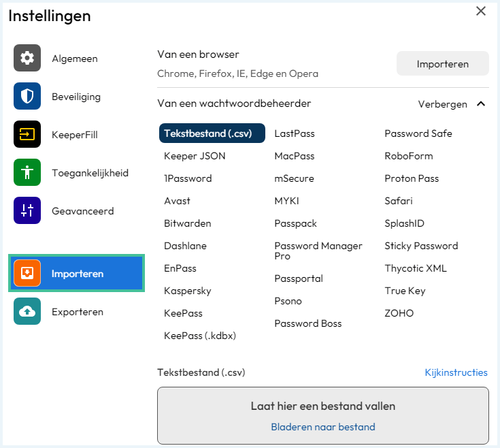Choose Keeper JSON import format
Screen dimensions: 500x448
tap(195, 156)
